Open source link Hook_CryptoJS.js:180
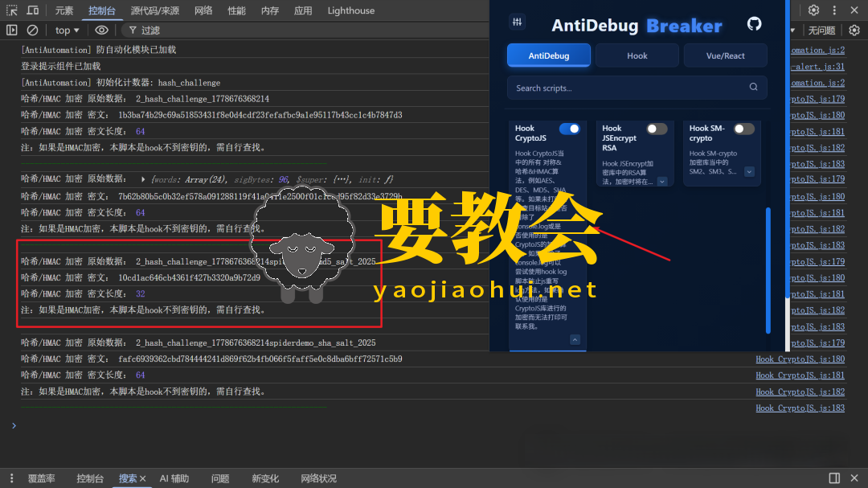This screenshot has height=488, width=868. click(x=800, y=359)
